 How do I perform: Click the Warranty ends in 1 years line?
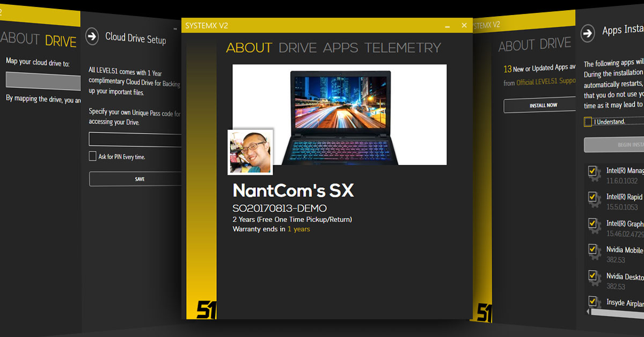coord(271,229)
